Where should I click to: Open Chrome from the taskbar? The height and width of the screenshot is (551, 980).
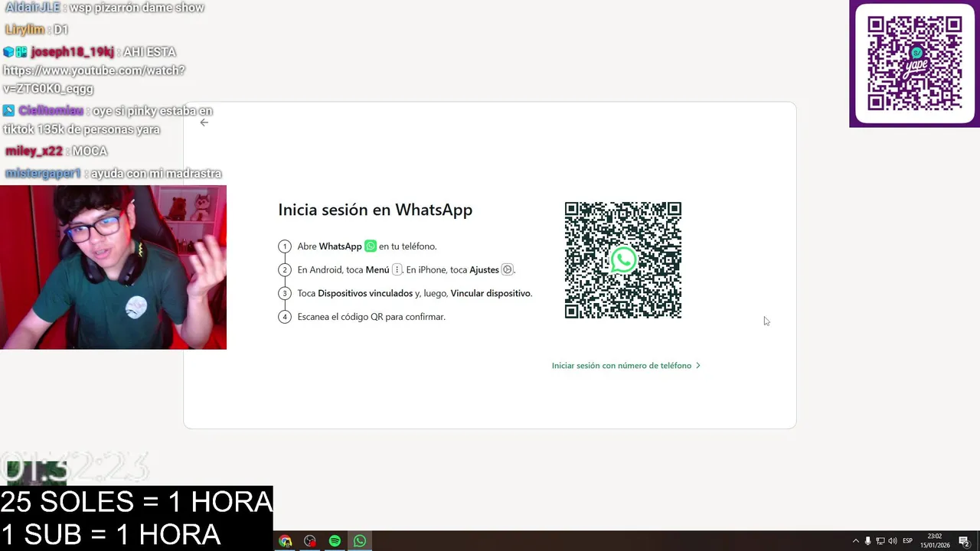pyautogui.click(x=286, y=541)
